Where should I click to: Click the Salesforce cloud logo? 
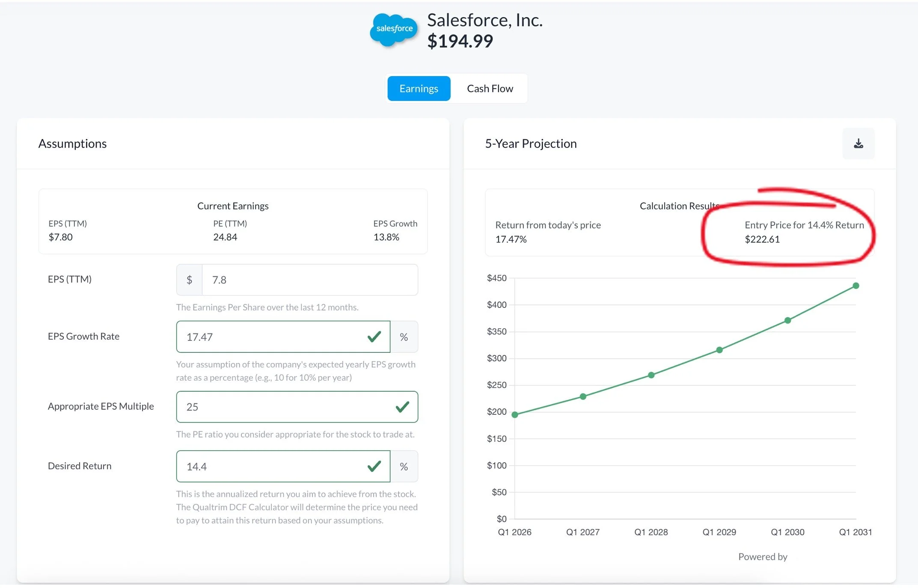(x=393, y=29)
